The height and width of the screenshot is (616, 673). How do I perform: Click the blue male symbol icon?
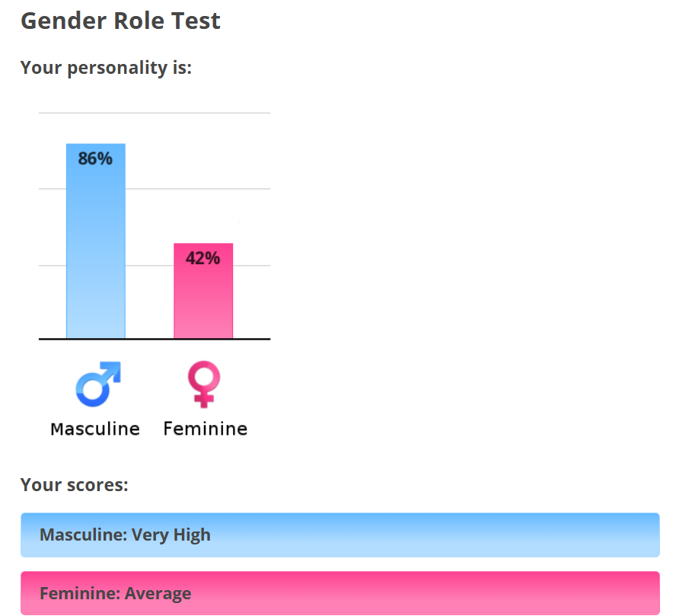[98, 384]
